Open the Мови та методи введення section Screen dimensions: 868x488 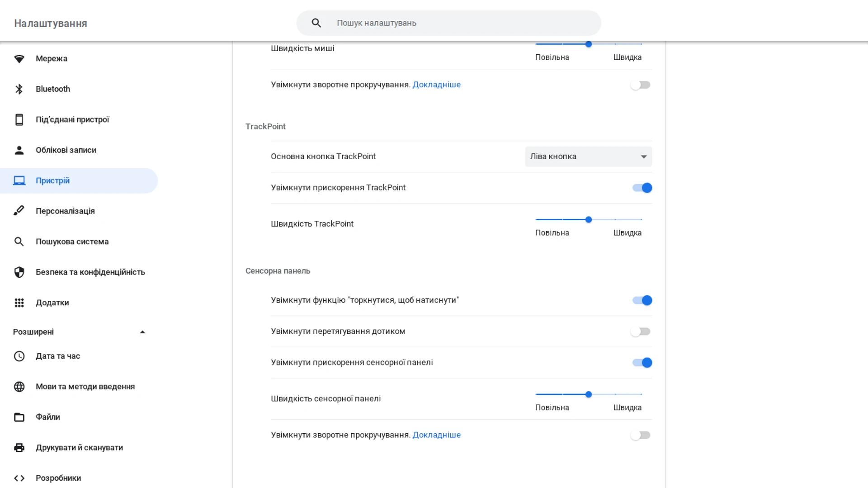tap(85, 387)
